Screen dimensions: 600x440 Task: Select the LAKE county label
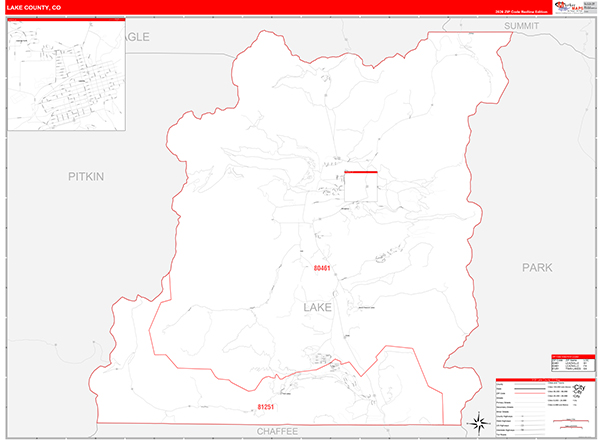(x=317, y=307)
